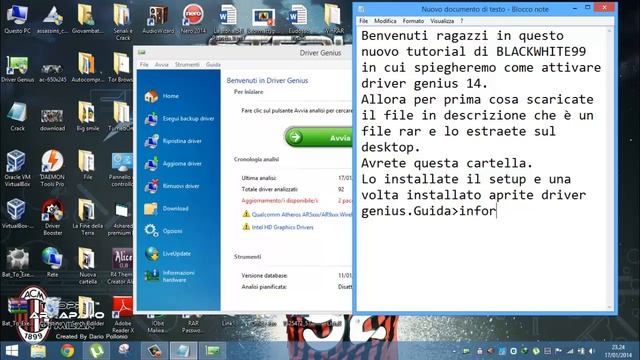
Task: Open Windows Start button
Action: pos(12,351)
